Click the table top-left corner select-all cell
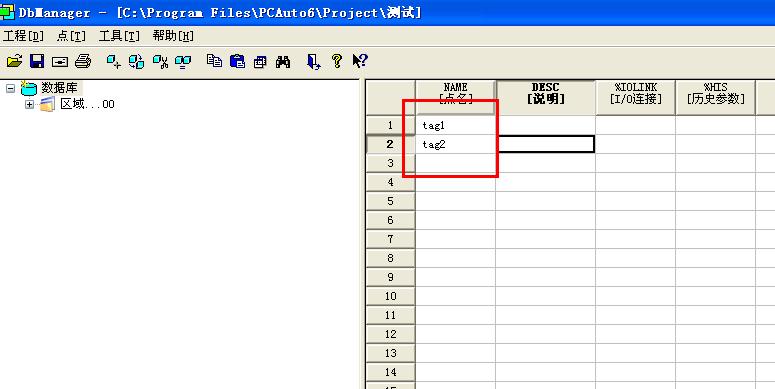Screen dimensions: 775x389 pos(390,97)
